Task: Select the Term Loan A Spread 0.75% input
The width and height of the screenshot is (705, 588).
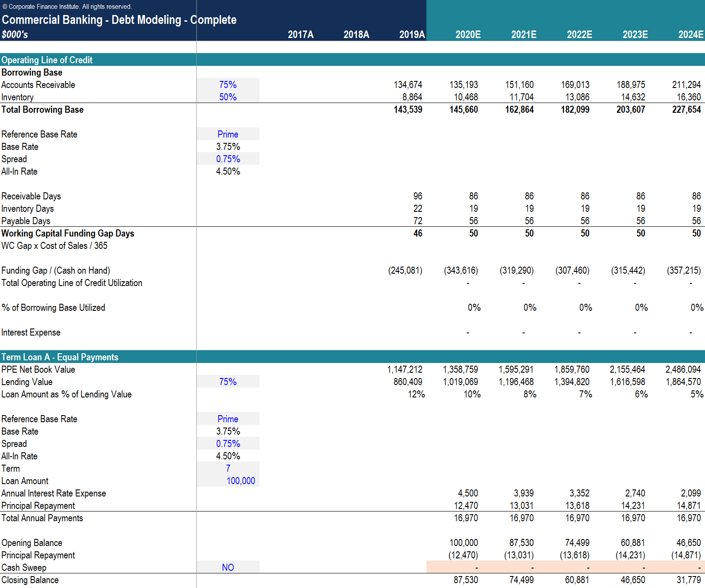Action: 228,443
